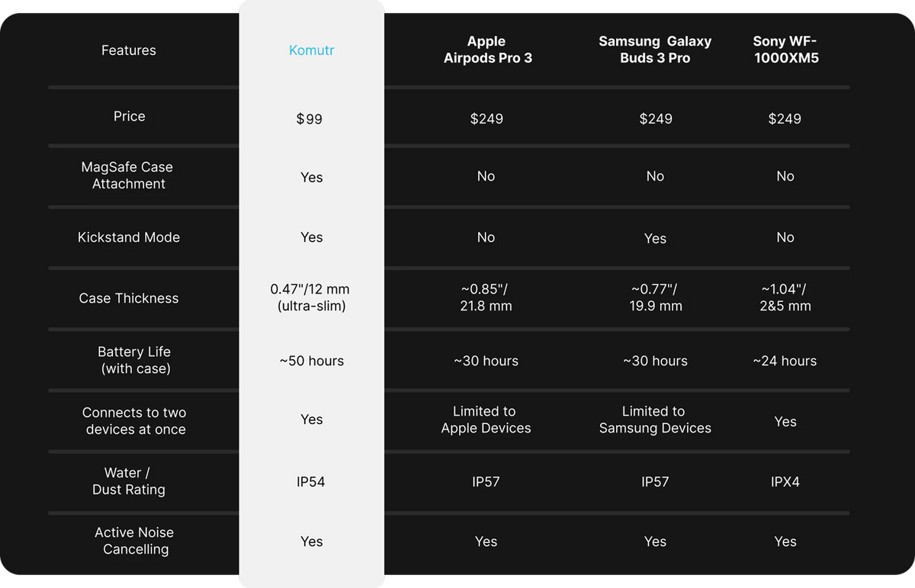
Task: Click the Sony IPX4 rating cell
Action: tap(785, 482)
